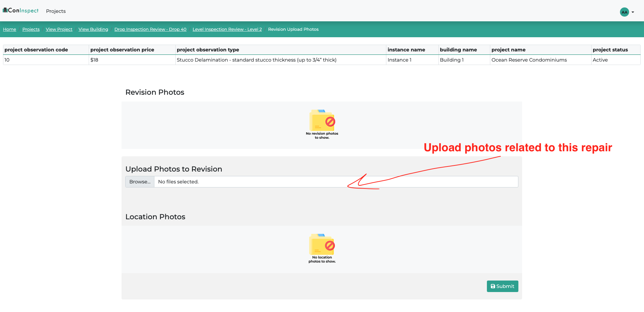Image resolution: width=644 pixels, height=312 pixels.
Task: Navigate to View Building breadcrumb
Action: coord(93,29)
